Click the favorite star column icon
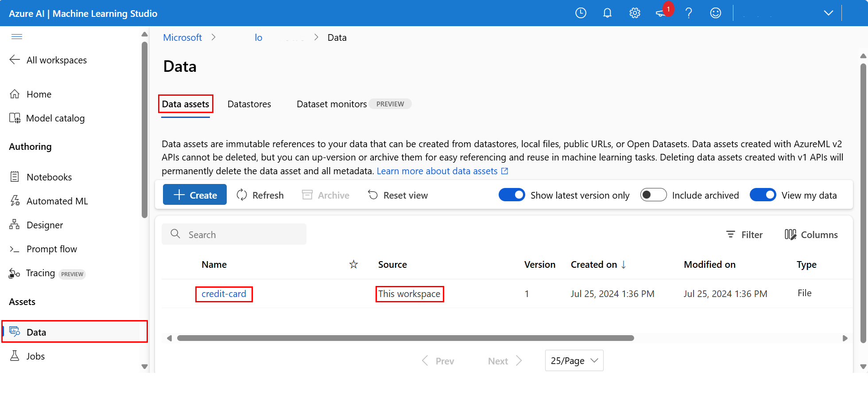The image size is (868, 399). point(353,265)
